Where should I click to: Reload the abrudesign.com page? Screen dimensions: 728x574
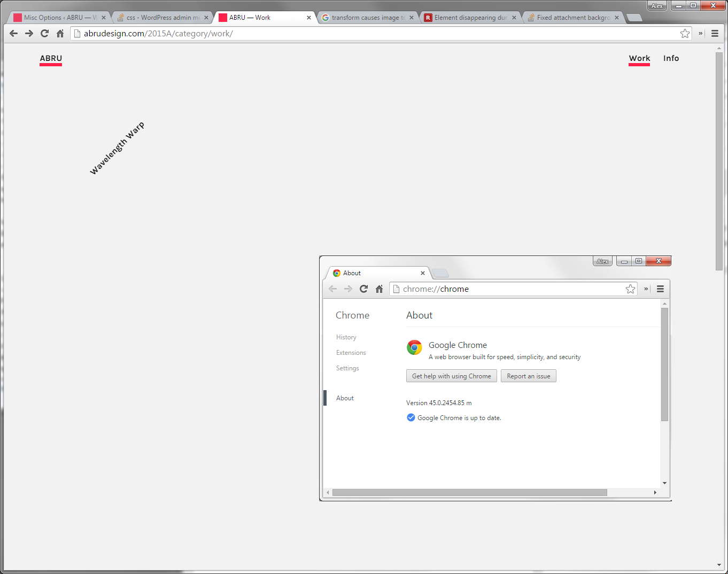(44, 33)
